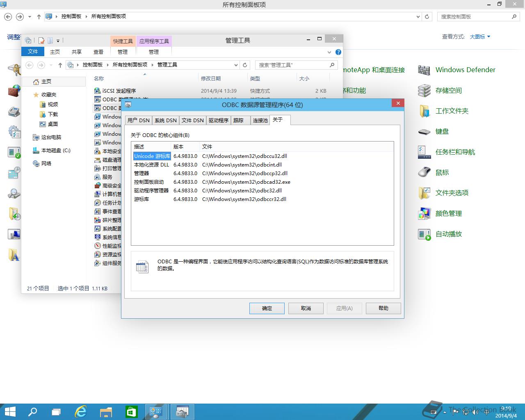Expand 管理工具 ribbon chevron
Screen dimensions: 525x420
(329, 52)
